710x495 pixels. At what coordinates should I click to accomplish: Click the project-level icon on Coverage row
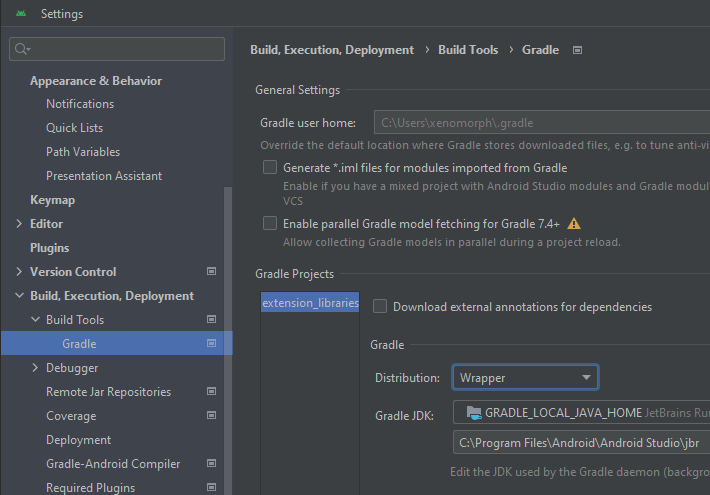pyautogui.click(x=211, y=415)
